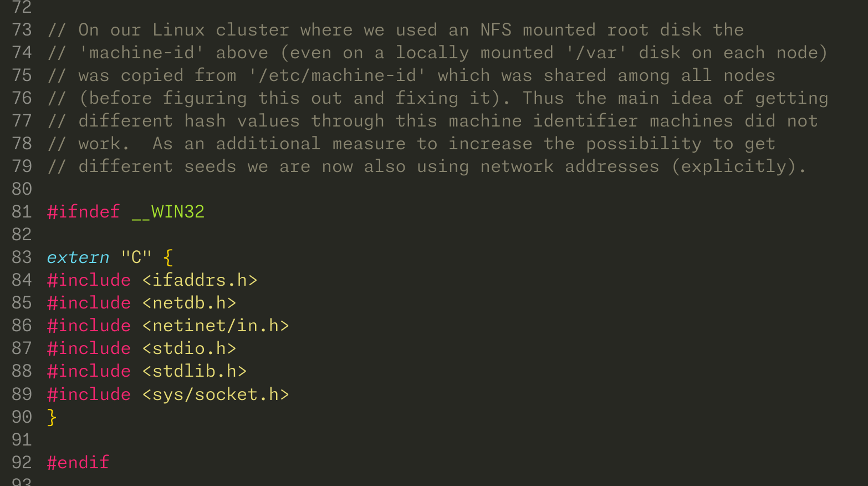Click the <stdlib.h> header name
Screen dimensions: 868x486
(x=195, y=371)
